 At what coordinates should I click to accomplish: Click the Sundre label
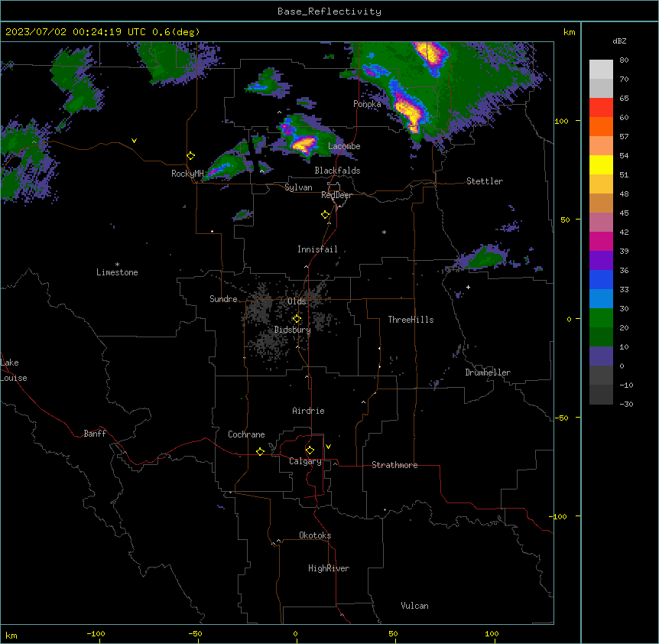pos(223,299)
